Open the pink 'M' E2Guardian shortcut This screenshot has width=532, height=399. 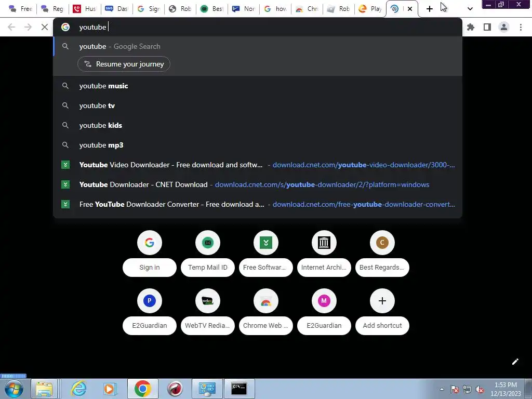click(x=324, y=301)
